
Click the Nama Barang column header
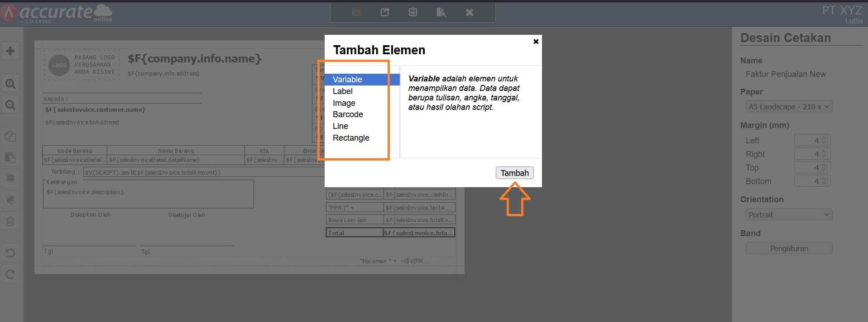pos(176,151)
